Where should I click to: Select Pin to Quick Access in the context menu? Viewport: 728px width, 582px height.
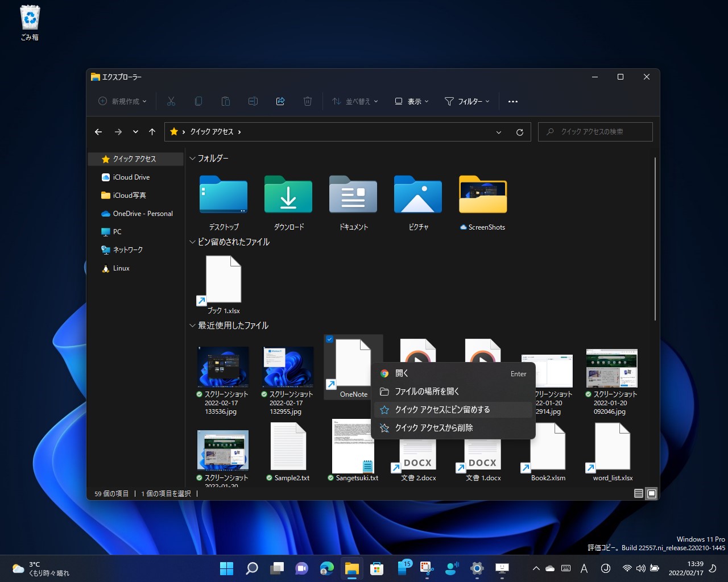click(x=442, y=410)
